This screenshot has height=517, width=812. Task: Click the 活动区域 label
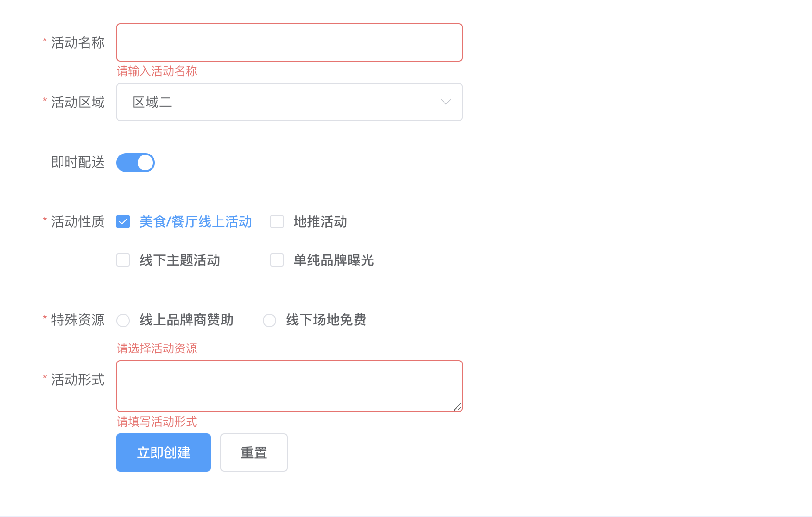78,102
